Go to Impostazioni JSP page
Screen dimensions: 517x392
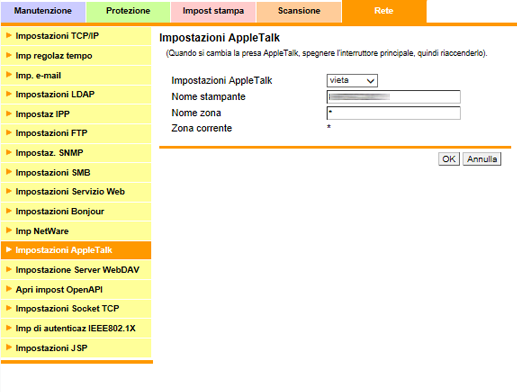[x=76, y=348]
